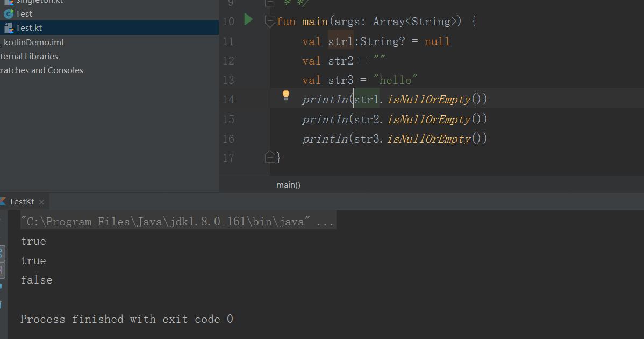Click str2 declaration on line 12

tap(340, 61)
